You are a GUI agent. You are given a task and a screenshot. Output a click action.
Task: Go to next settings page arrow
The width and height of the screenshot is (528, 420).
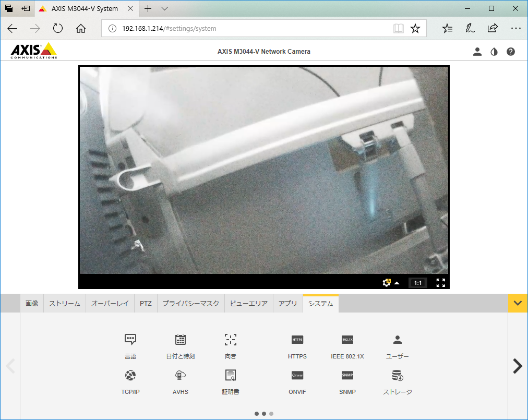[518, 366]
